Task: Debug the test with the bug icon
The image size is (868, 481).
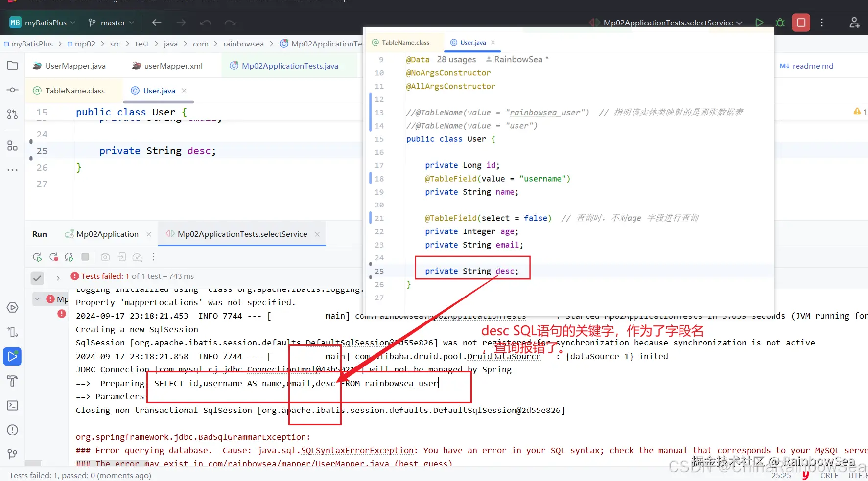Action: [x=780, y=23]
